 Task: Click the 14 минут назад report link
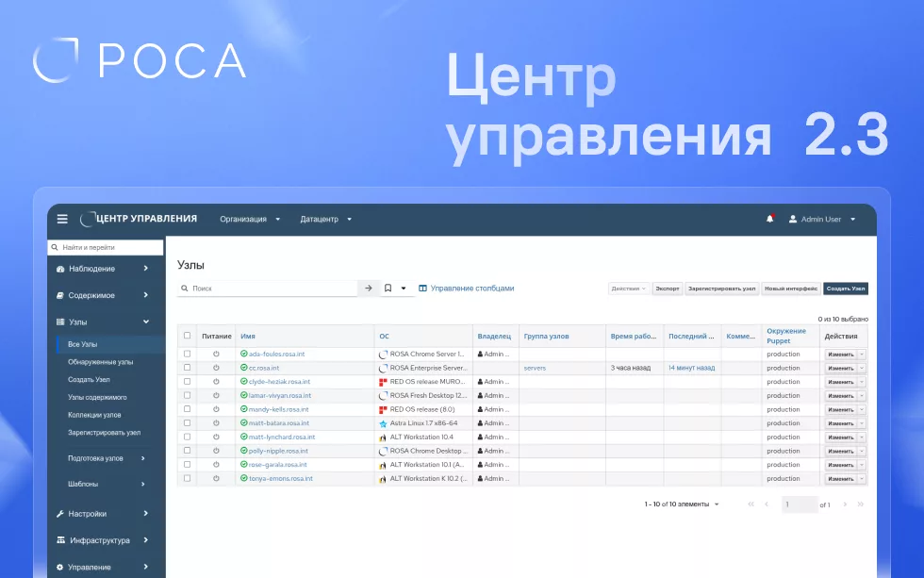[691, 368]
